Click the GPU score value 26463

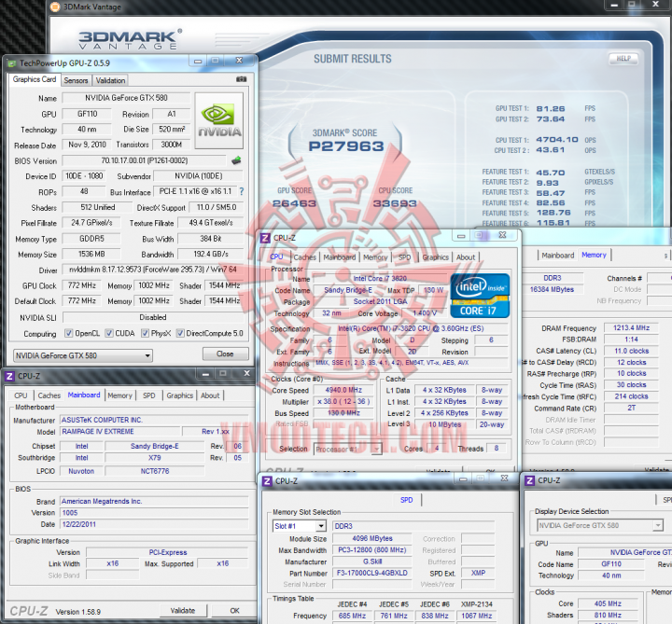pyautogui.click(x=294, y=203)
